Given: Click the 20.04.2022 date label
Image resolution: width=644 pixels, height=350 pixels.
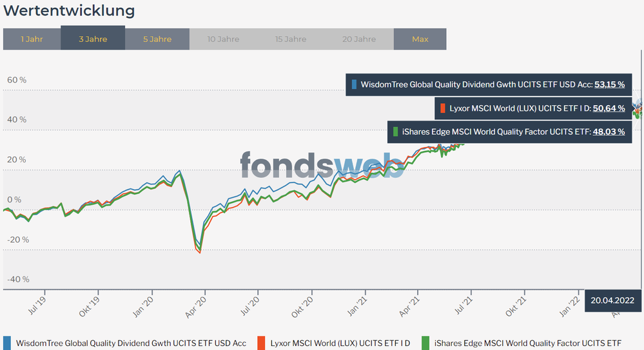Looking at the screenshot, I should pos(612,300).
